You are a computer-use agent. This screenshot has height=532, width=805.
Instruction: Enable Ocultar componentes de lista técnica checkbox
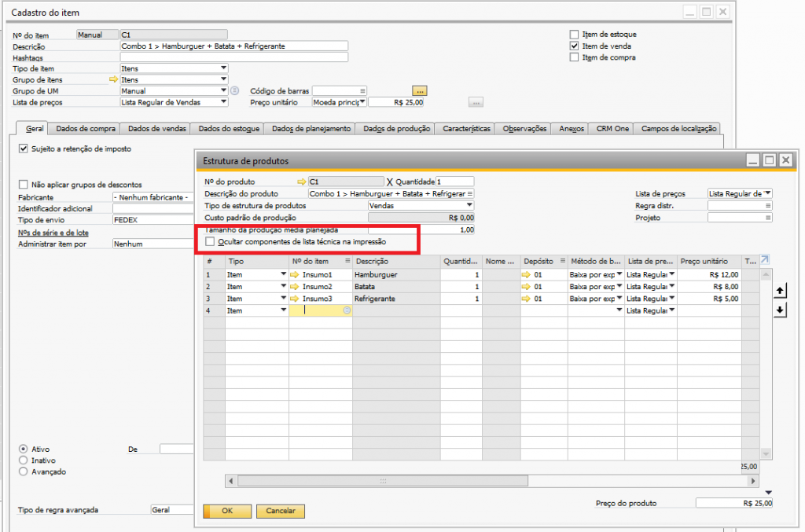click(209, 242)
